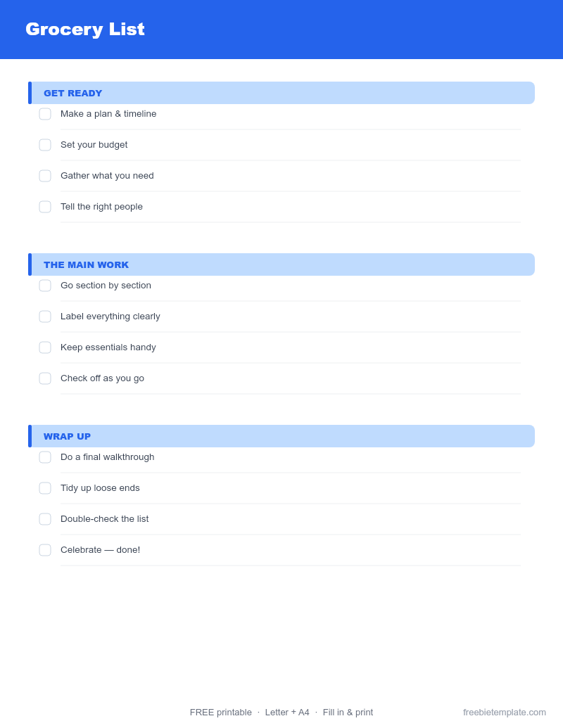Mark 'Keep essentials handy' checkbox
This screenshot has height=728, width=563.
[45, 347]
